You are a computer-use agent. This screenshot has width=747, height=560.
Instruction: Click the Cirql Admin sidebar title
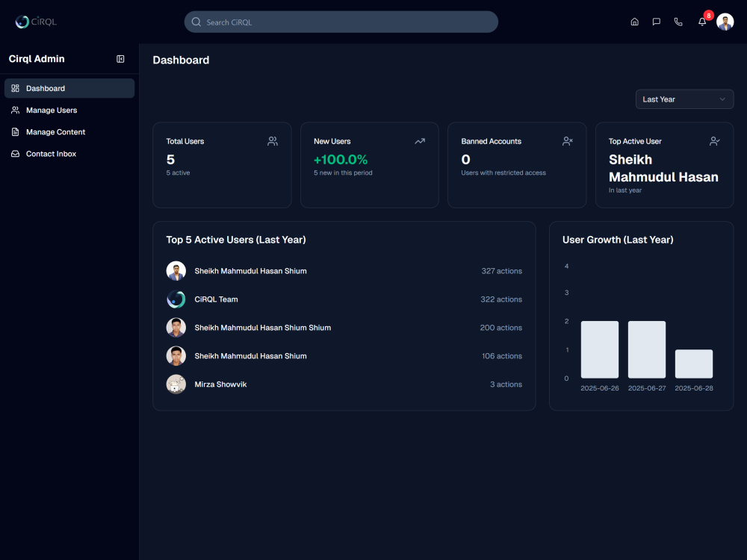tap(37, 58)
